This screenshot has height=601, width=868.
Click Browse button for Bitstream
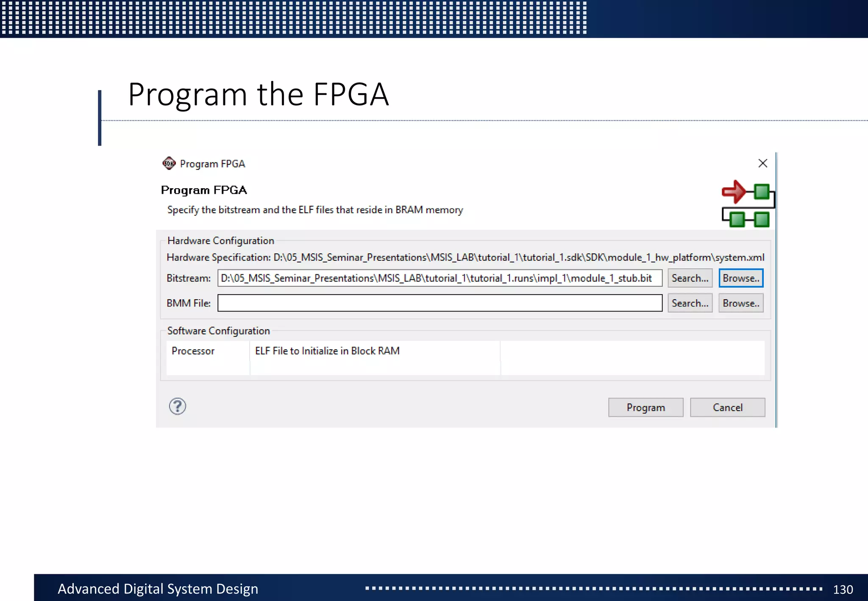click(741, 278)
